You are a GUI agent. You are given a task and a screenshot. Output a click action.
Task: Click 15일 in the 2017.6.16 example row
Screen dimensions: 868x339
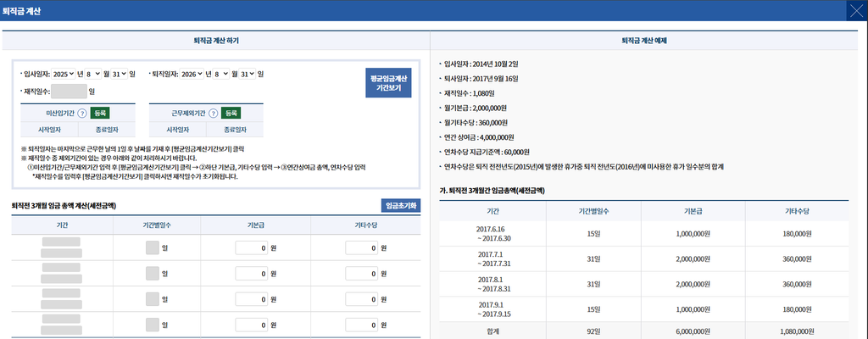click(x=593, y=234)
